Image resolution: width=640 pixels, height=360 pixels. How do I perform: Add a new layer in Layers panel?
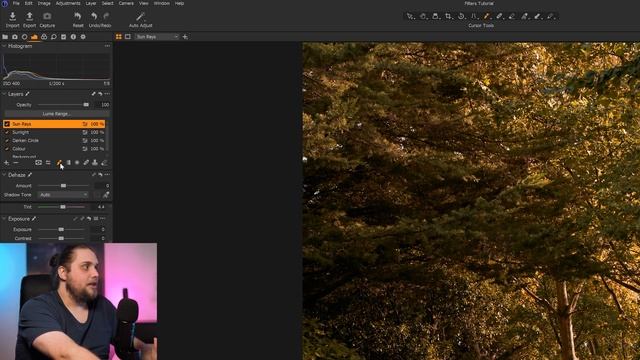(6, 163)
